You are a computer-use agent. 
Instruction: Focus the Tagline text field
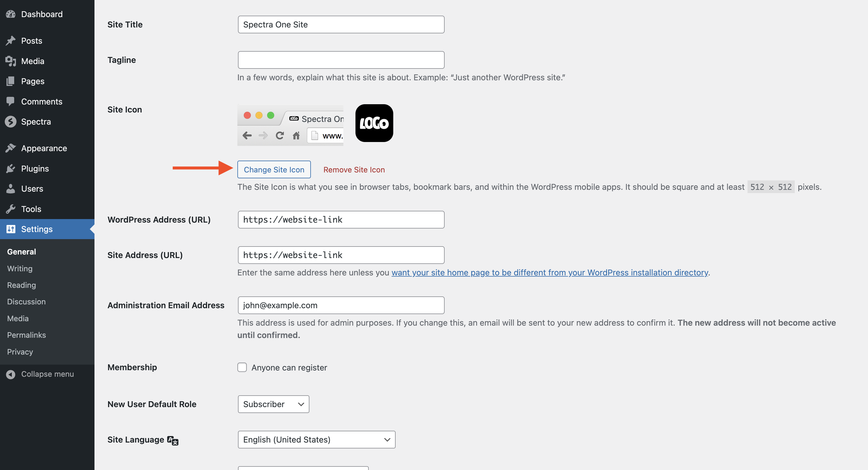pos(341,60)
